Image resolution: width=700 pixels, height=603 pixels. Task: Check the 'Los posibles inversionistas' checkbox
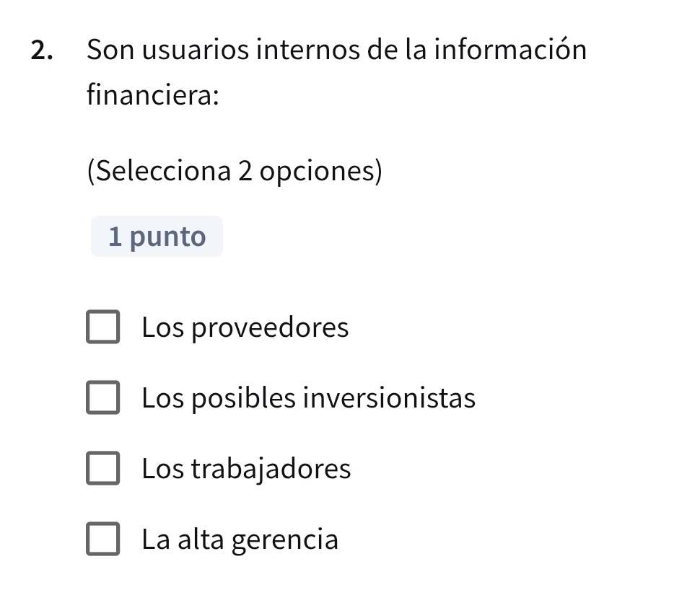pos(104,397)
